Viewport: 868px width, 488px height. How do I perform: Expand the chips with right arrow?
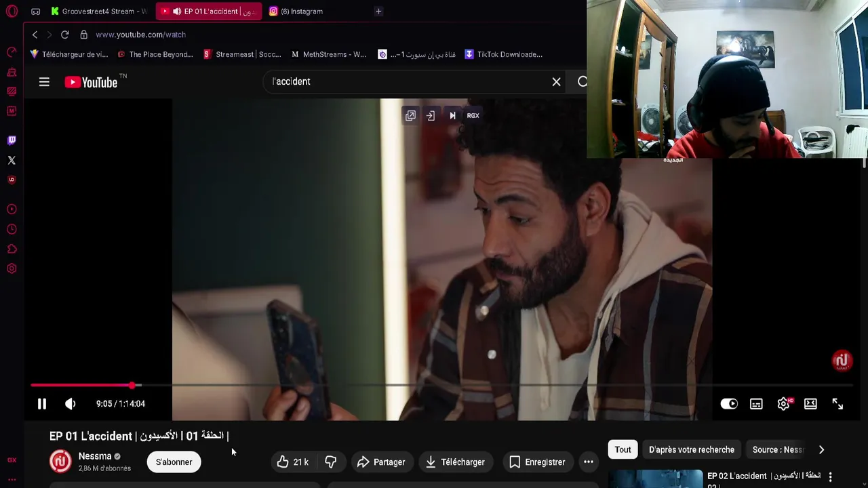coord(821,449)
